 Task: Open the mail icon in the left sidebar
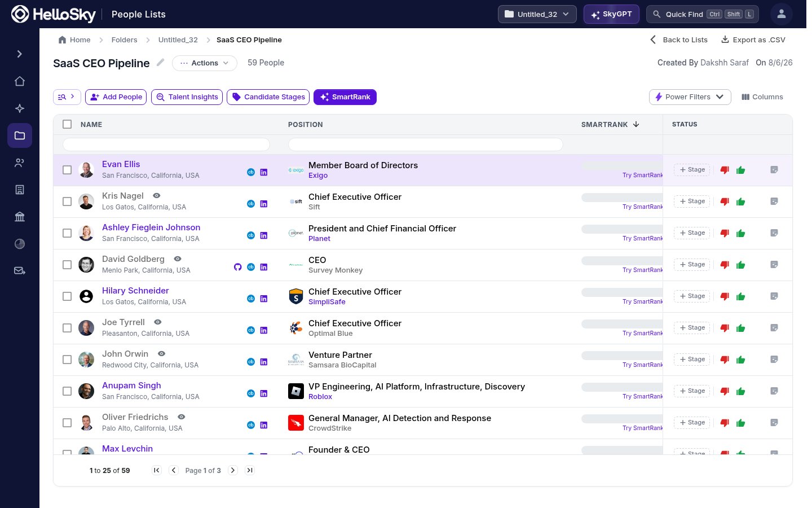pos(20,271)
